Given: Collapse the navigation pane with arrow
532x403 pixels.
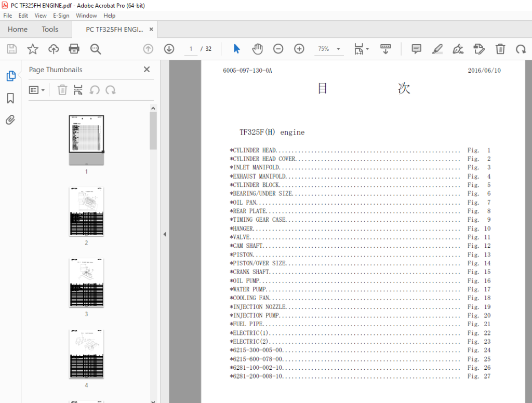Looking at the screenshot, I should click(165, 234).
